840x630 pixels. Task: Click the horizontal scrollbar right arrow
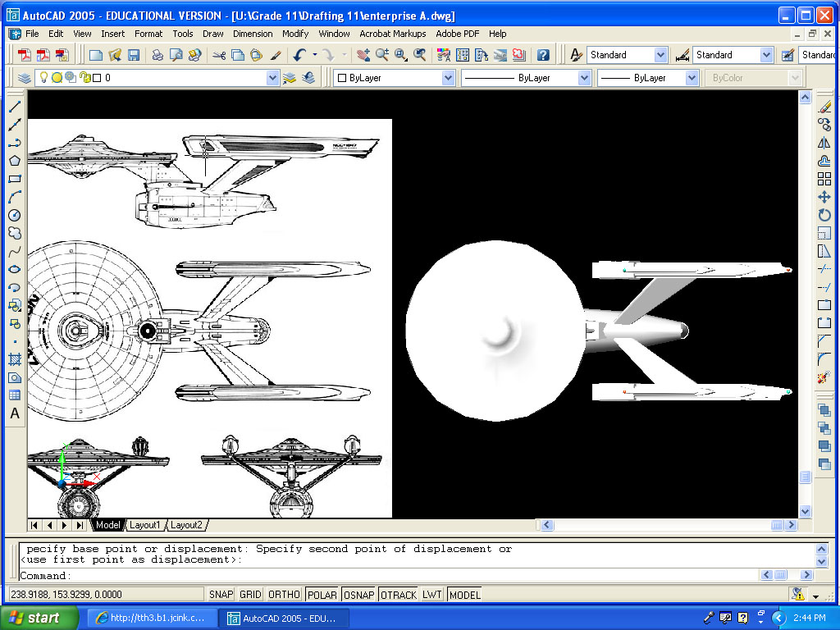click(x=792, y=525)
